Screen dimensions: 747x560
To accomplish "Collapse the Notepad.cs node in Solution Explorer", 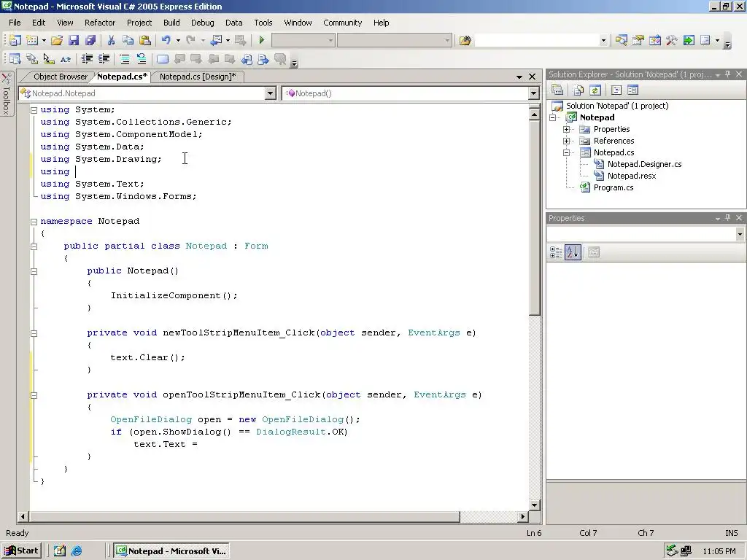I will pos(566,153).
